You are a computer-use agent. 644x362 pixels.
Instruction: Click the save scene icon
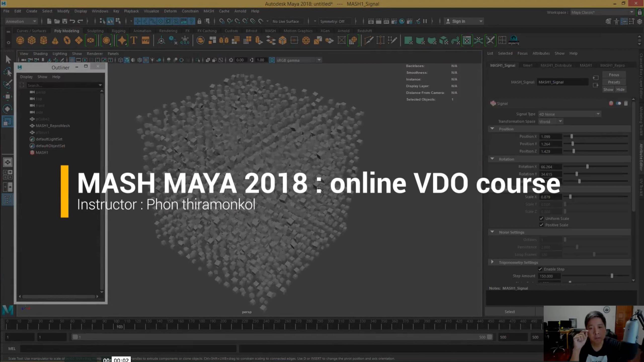click(65, 21)
